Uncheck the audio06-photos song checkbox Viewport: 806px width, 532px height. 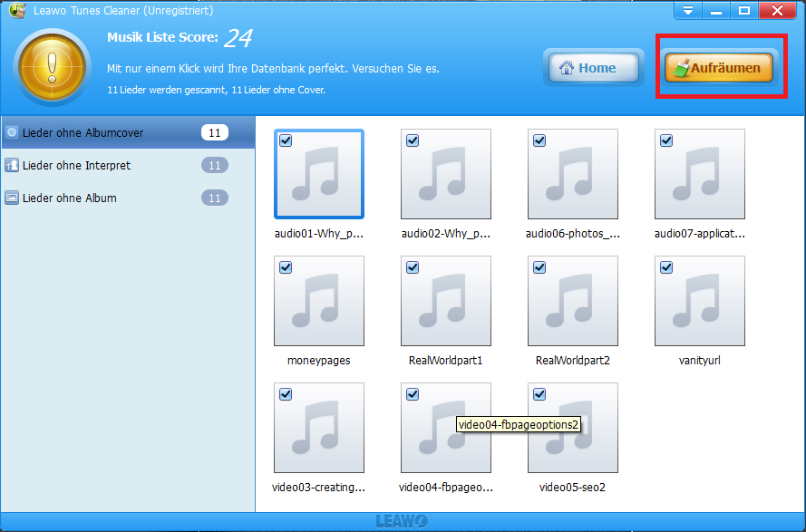(x=539, y=140)
